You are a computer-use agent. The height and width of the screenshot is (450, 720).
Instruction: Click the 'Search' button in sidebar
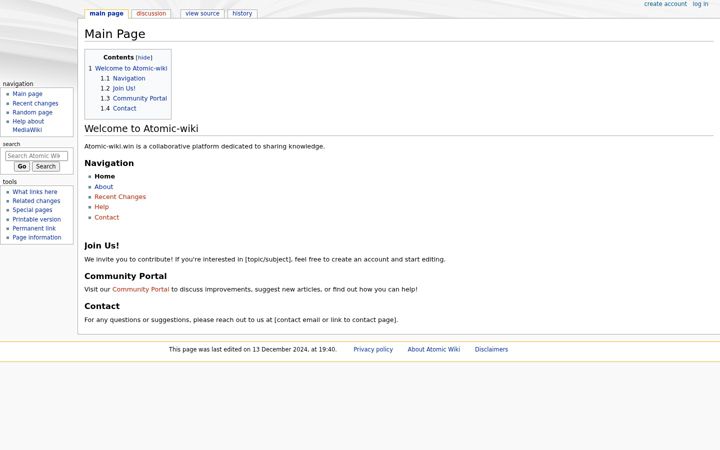[46, 167]
